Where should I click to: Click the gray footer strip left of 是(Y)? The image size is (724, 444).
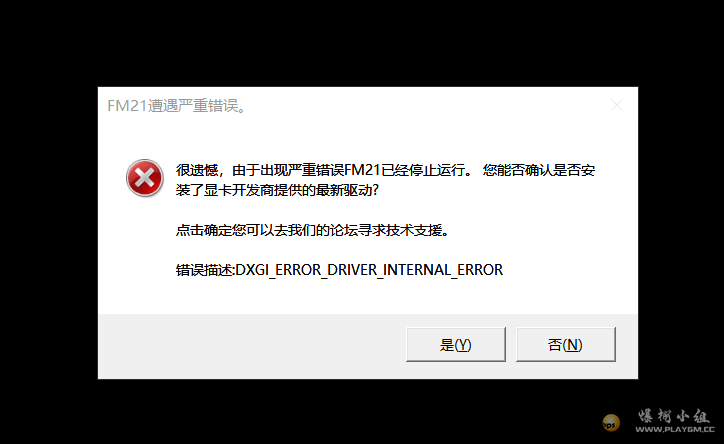pyautogui.click(x=252, y=346)
